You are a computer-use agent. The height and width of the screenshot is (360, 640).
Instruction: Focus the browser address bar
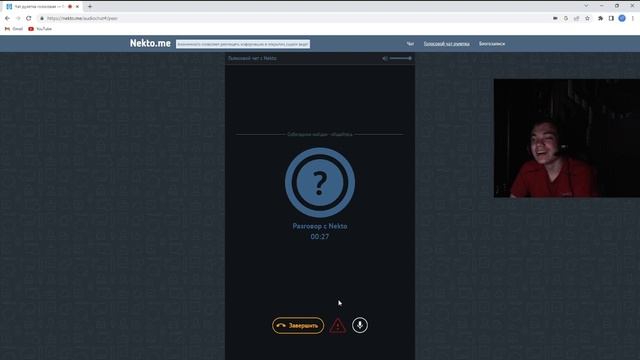click(294, 18)
